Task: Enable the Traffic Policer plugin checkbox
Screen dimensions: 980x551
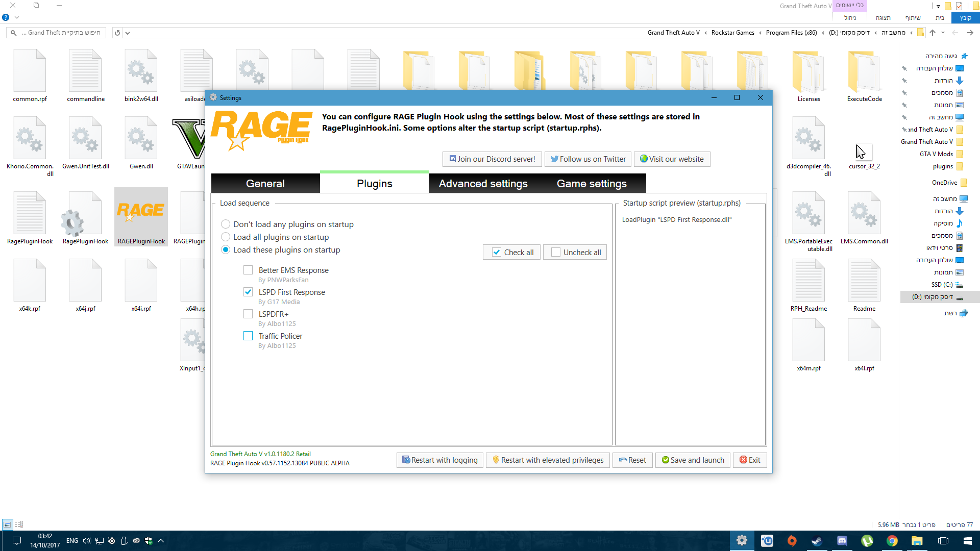Action: 248,336
